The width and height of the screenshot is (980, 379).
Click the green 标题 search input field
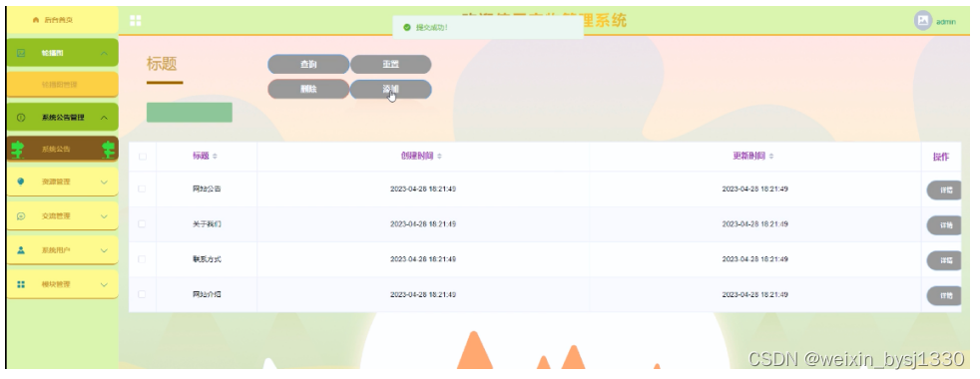(x=190, y=113)
